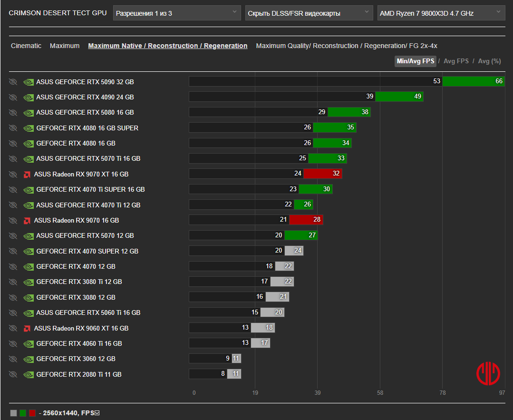Select Maximum Quality FG 2x-4x tab
This screenshot has height=420, width=513.
tap(347, 46)
